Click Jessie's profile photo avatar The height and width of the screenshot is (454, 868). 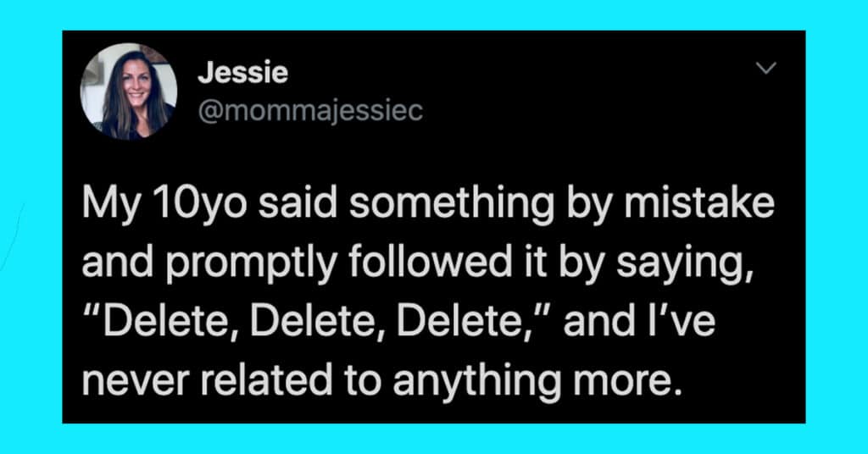tap(128, 90)
